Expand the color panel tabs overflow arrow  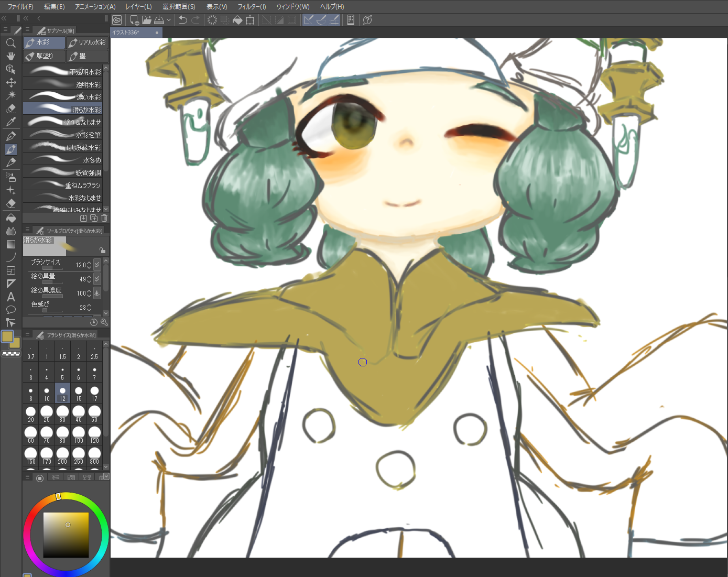pyautogui.click(x=106, y=476)
